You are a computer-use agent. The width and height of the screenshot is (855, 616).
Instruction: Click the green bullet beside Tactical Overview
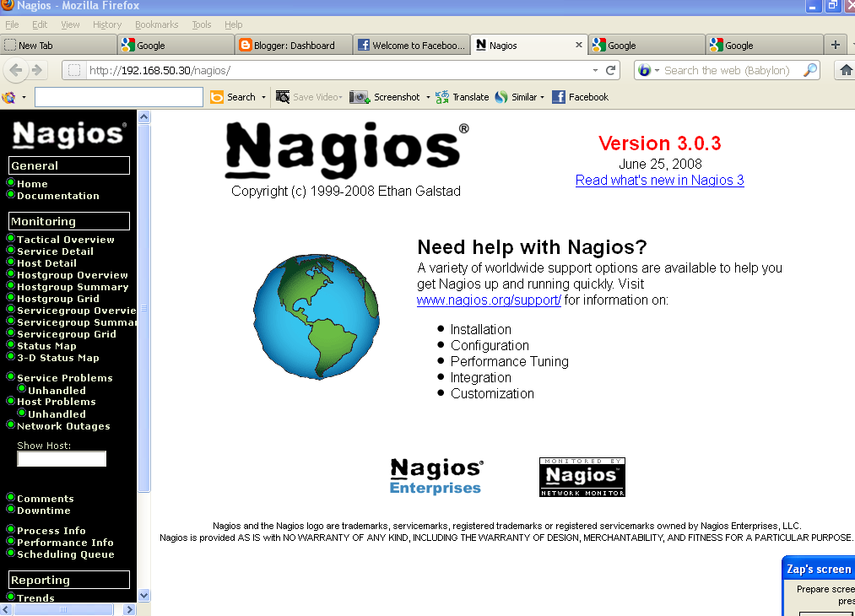pyautogui.click(x=10, y=238)
